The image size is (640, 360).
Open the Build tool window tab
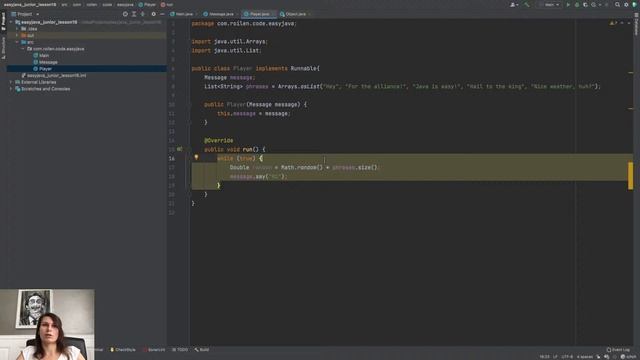click(x=202, y=349)
